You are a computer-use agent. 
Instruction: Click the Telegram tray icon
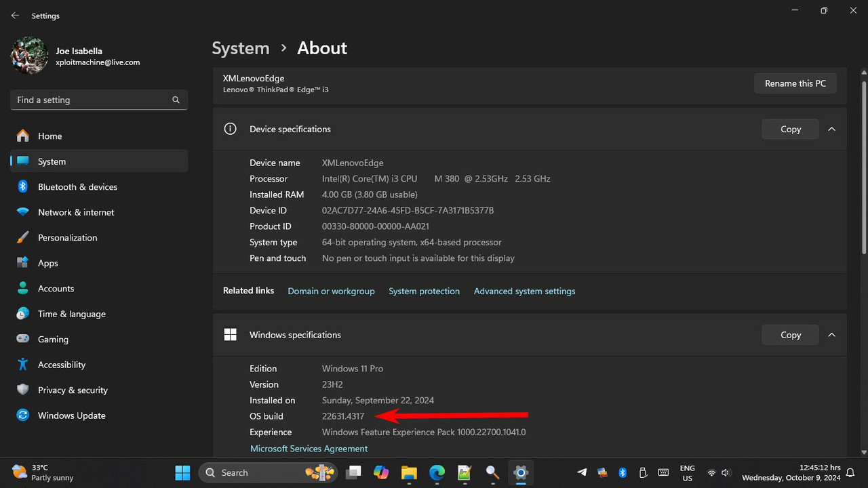coord(582,472)
